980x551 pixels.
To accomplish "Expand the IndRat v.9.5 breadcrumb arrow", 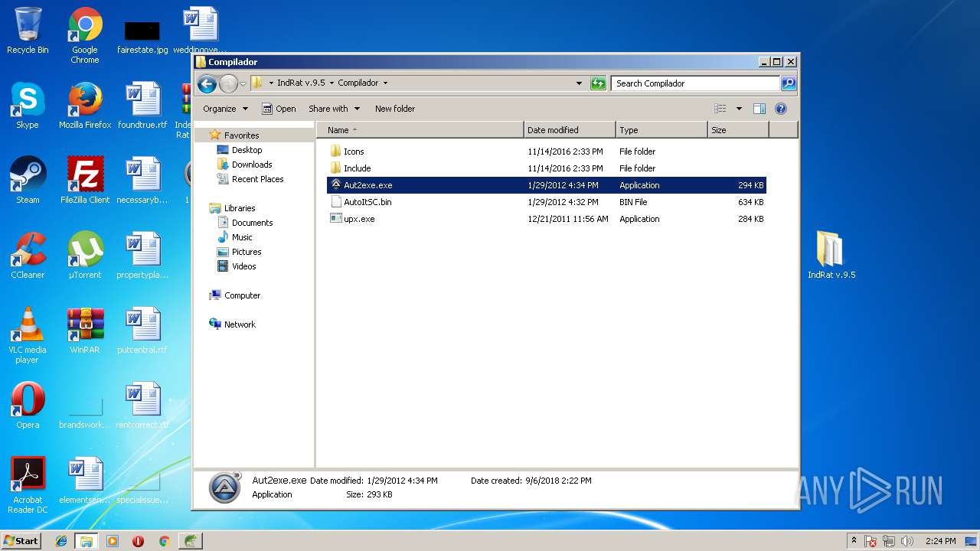I will click(x=332, y=83).
